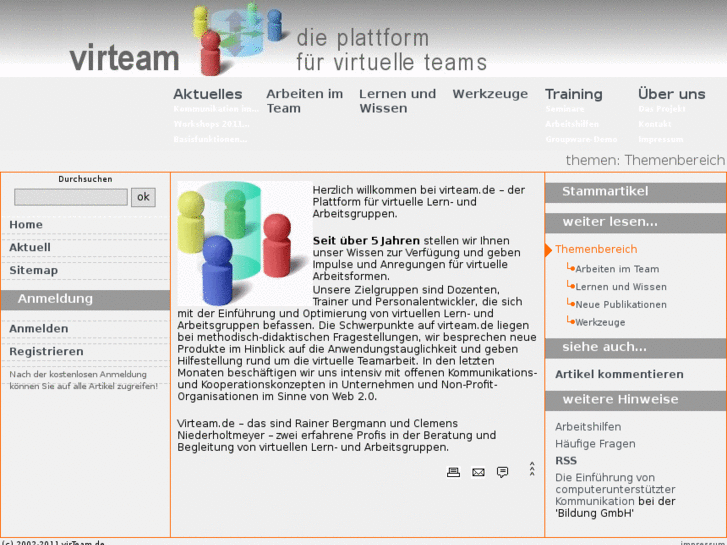Click the weiter lesen... section header

click(x=636, y=223)
